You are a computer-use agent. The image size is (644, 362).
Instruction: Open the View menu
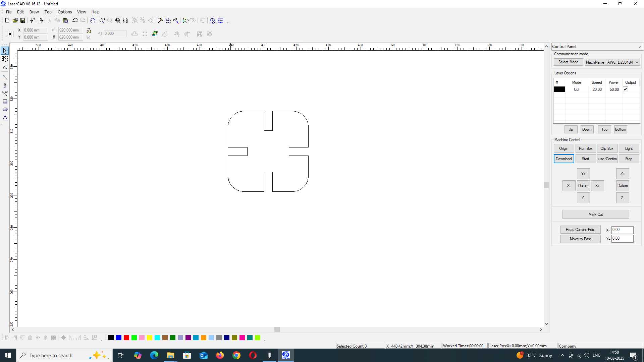(82, 12)
